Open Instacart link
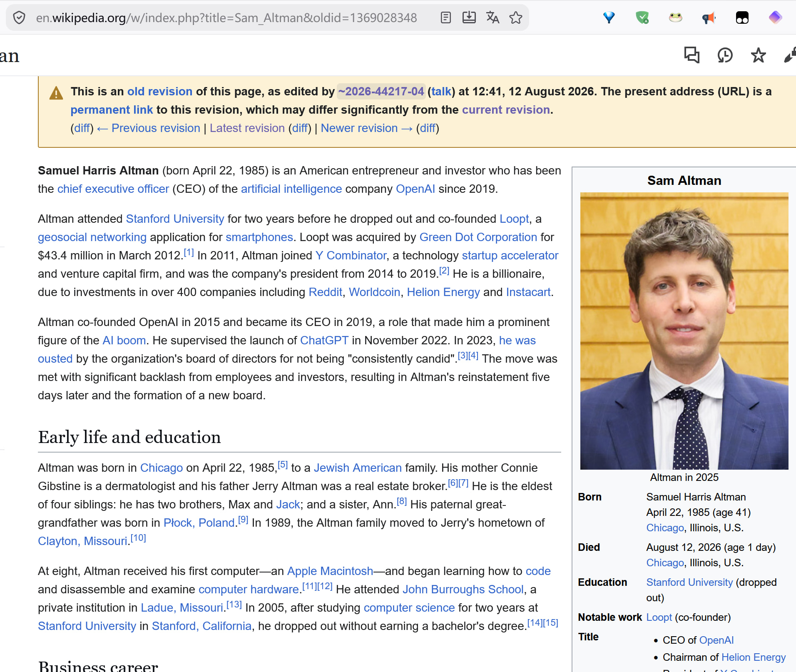 tap(528, 292)
